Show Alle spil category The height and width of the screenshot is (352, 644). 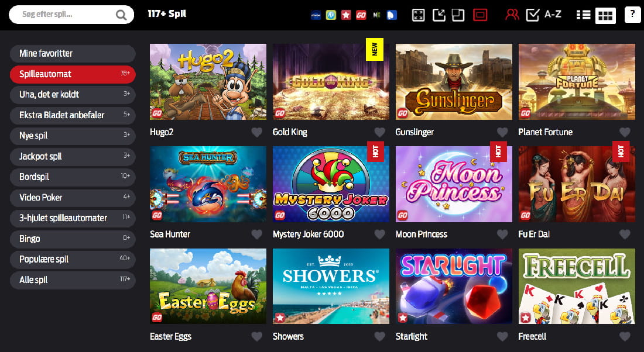(x=73, y=280)
